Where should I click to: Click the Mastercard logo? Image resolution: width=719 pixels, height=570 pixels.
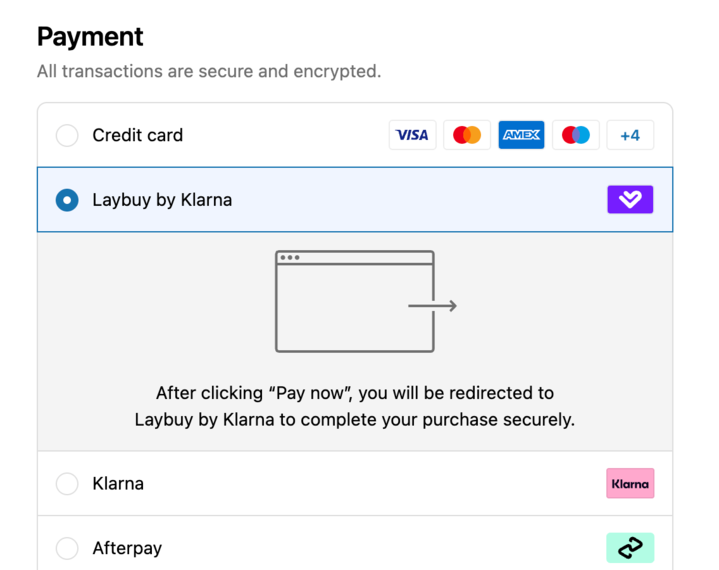click(x=467, y=135)
